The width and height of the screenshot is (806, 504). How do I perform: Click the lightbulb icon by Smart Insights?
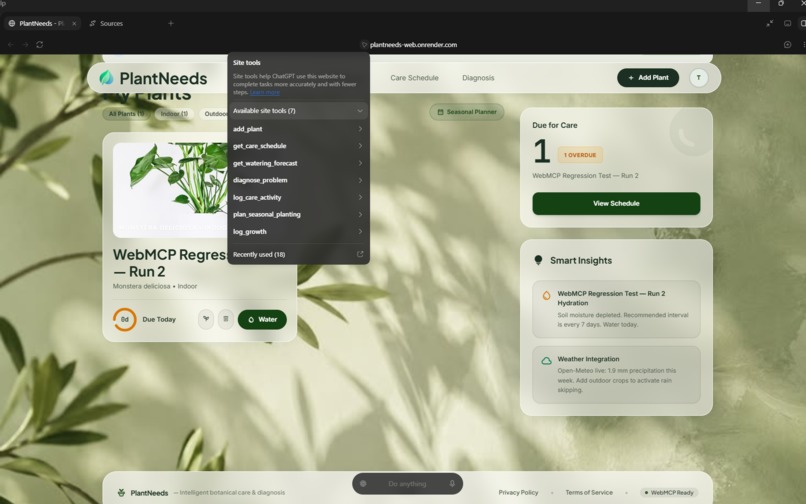point(538,260)
